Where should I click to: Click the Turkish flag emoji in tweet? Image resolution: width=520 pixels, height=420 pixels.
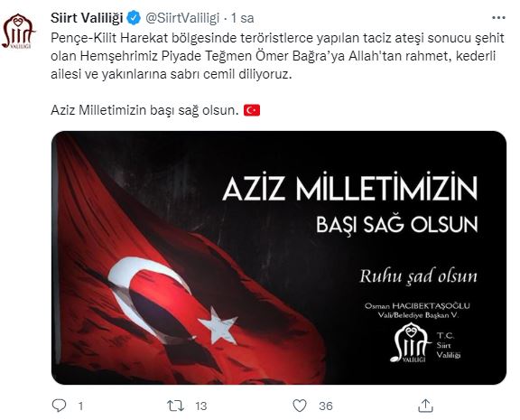coord(252,110)
